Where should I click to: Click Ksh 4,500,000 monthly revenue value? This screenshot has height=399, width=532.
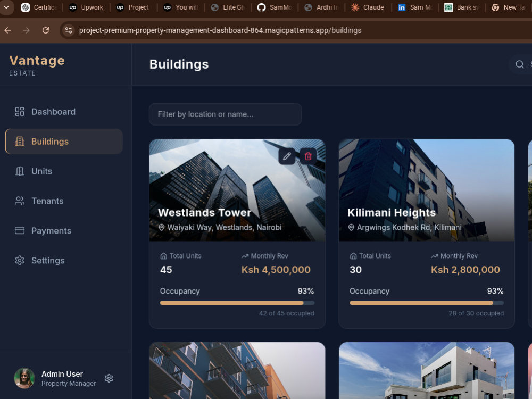tap(276, 270)
